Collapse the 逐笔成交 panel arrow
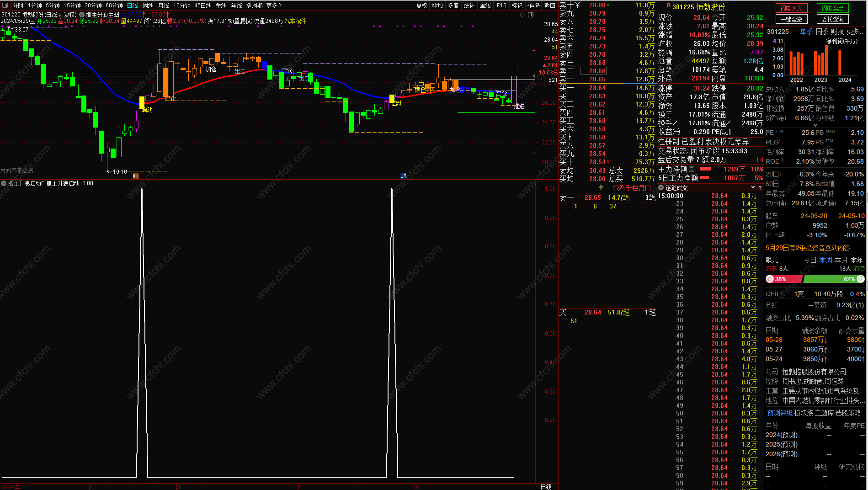This screenshot has height=490, width=868. point(661,188)
